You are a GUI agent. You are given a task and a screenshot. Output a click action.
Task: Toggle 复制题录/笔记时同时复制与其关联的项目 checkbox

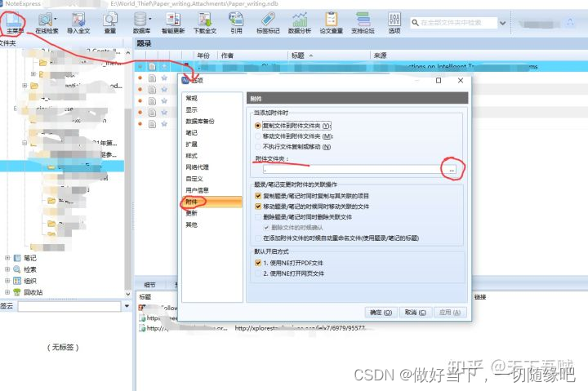[258, 196]
